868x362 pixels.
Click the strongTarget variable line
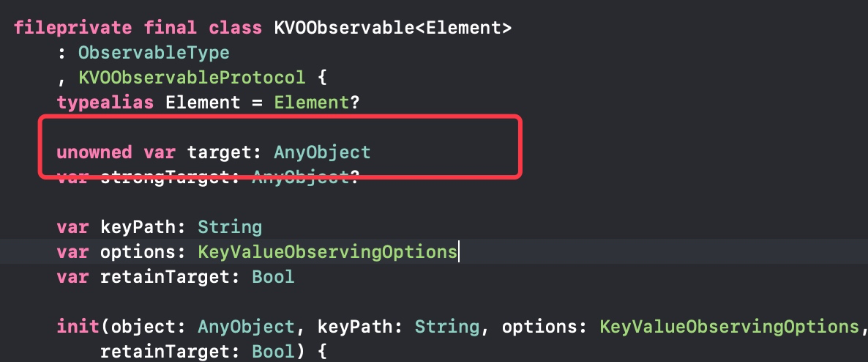(208, 177)
